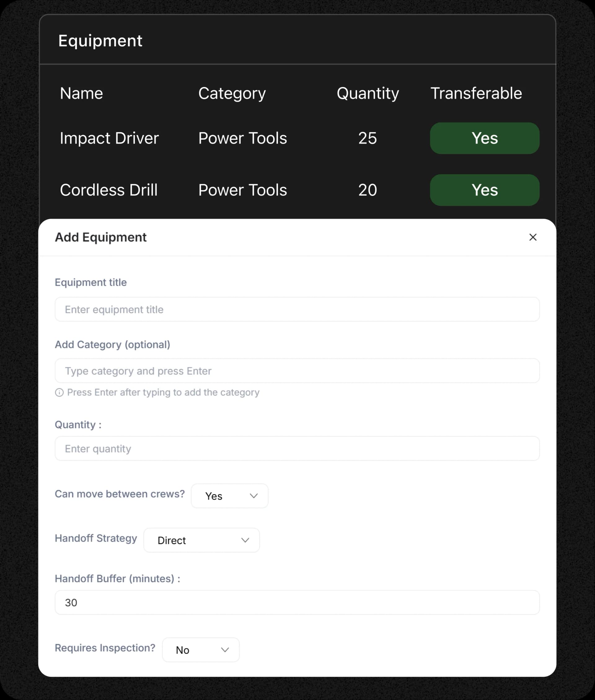Click the Name column header
This screenshot has width=595, height=700.
coord(81,93)
